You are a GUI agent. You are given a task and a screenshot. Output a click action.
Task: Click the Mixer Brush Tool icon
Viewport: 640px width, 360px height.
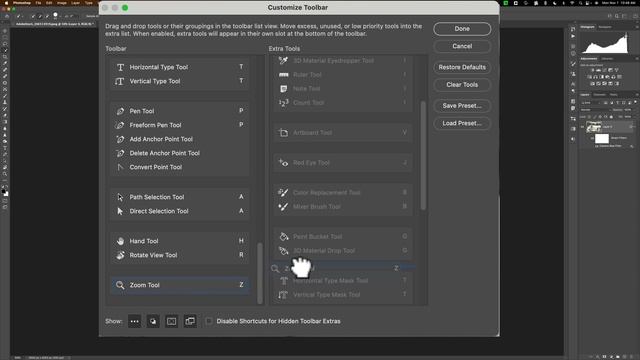tap(283, 207)
